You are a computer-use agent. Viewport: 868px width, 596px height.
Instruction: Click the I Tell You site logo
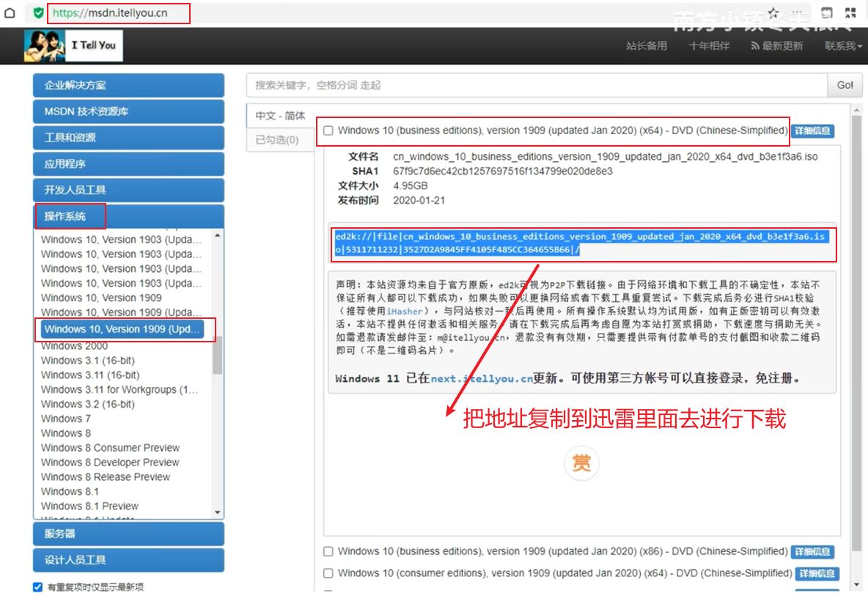point(73,45)
